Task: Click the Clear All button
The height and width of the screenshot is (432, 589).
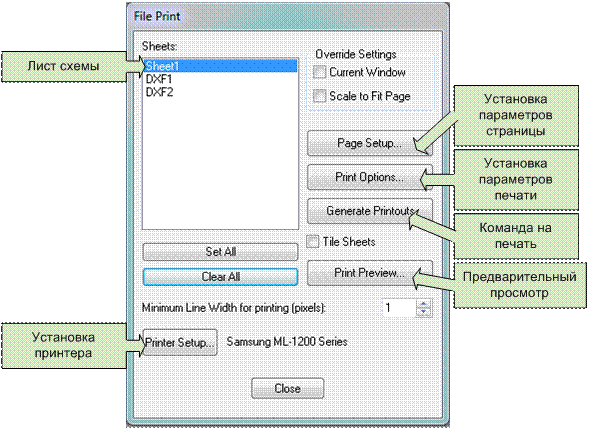Action: [220, 277]
